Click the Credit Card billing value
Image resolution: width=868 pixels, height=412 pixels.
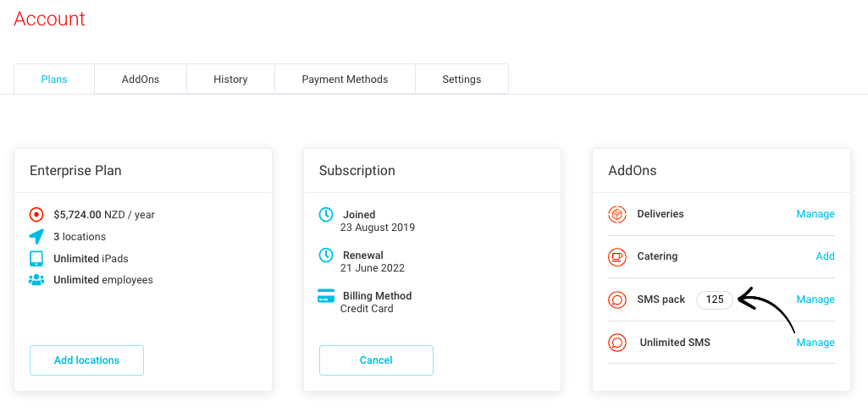[x=367, y=309]
